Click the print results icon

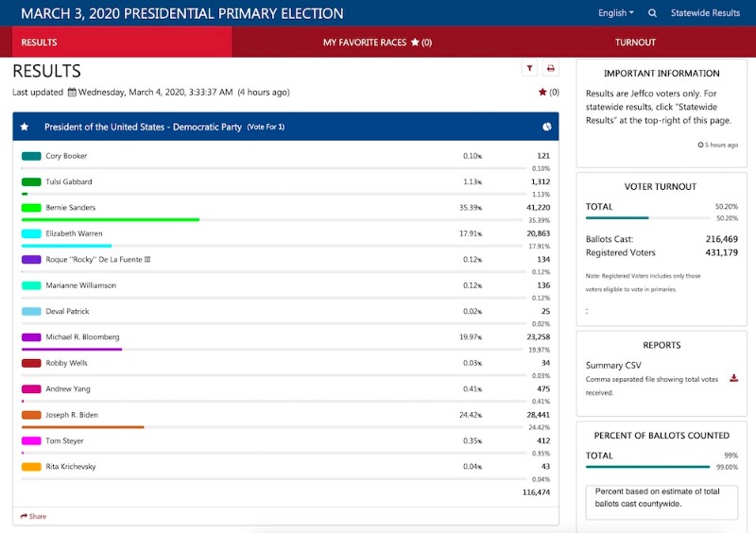(x=550, y=68)
